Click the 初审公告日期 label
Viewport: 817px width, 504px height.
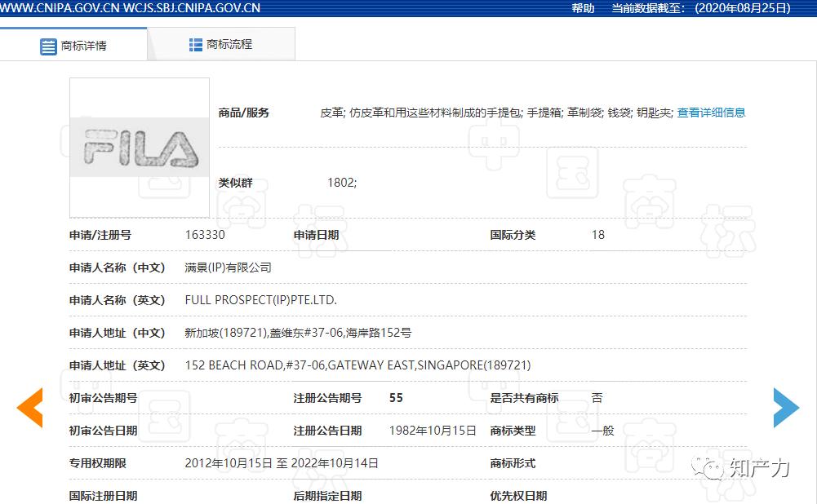103,431
